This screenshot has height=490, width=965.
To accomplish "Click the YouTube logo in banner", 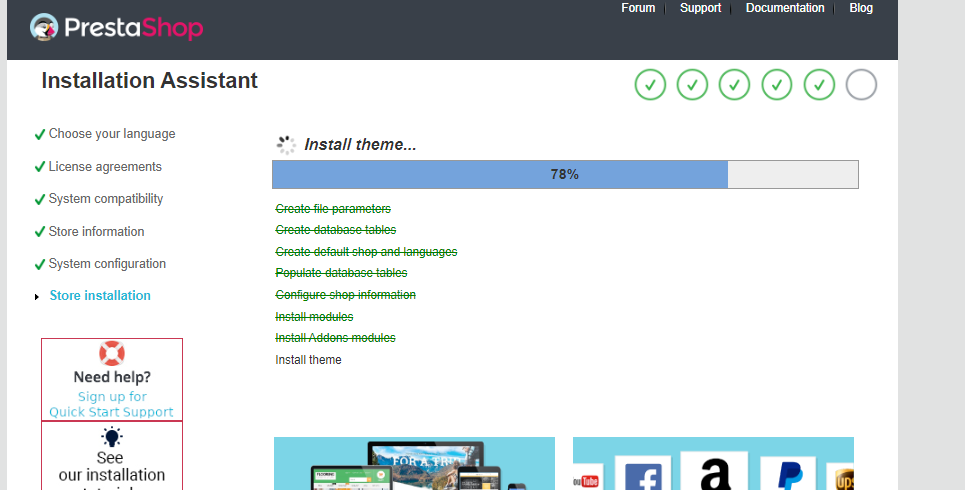I will click(587, 481).
